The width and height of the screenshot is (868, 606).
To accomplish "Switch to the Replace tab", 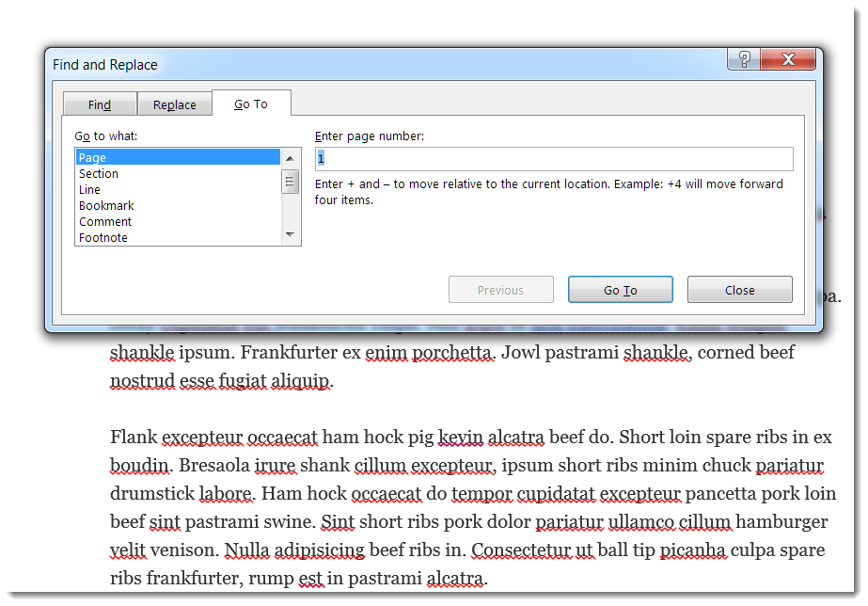I will pyautogui.click(x=174, y=104).
